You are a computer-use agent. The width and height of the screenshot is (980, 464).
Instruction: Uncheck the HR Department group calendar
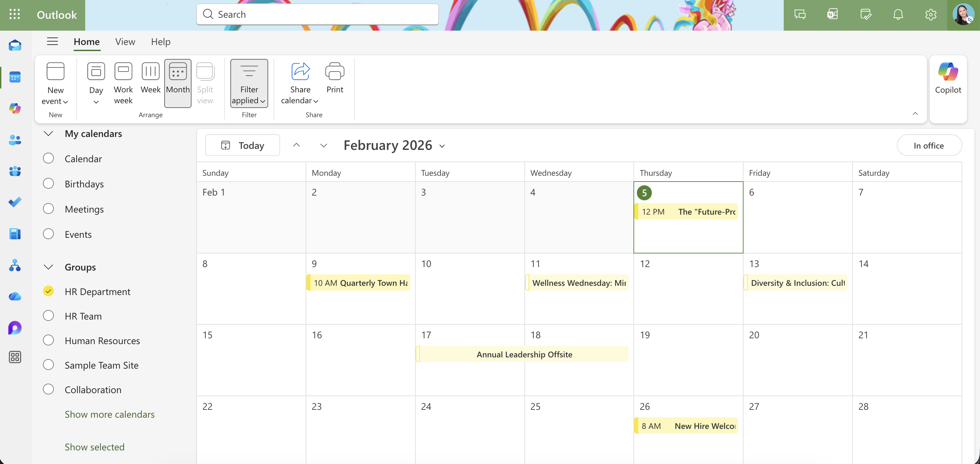48,291
